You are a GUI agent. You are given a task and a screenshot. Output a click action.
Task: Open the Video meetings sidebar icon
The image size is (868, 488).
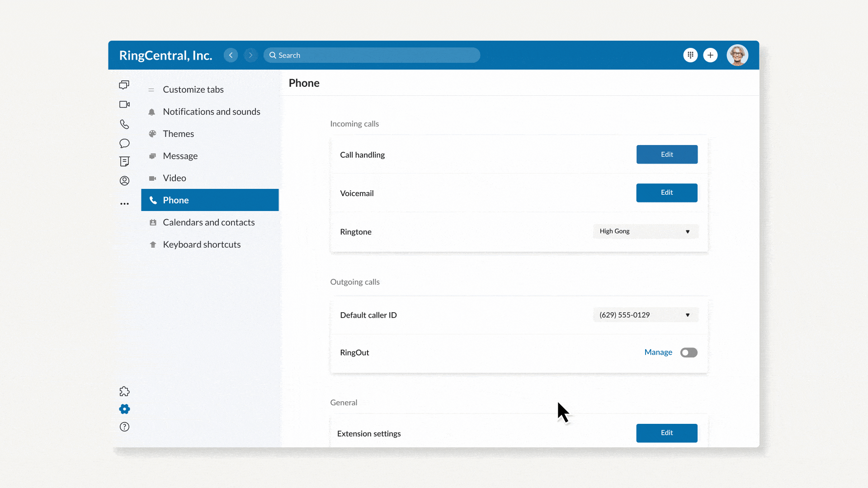124,104
